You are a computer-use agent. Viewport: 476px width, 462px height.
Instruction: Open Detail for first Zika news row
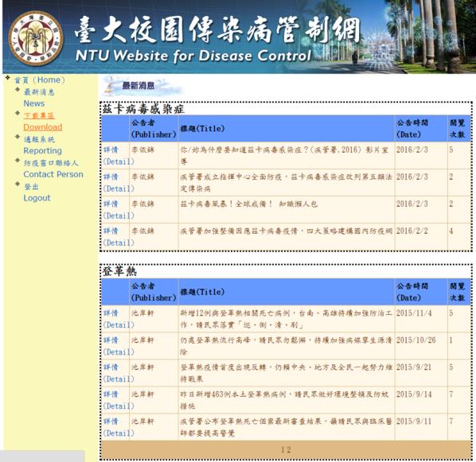click(x=118, y=156)
